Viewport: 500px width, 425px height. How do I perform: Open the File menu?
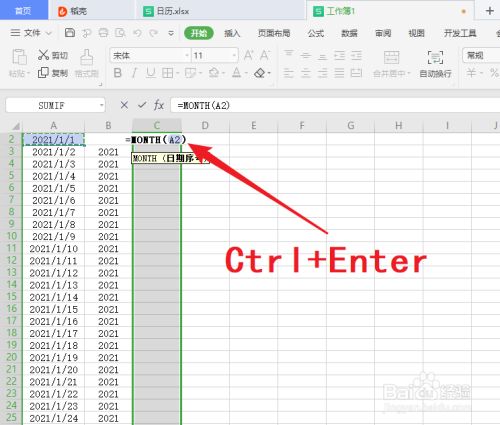31,33
